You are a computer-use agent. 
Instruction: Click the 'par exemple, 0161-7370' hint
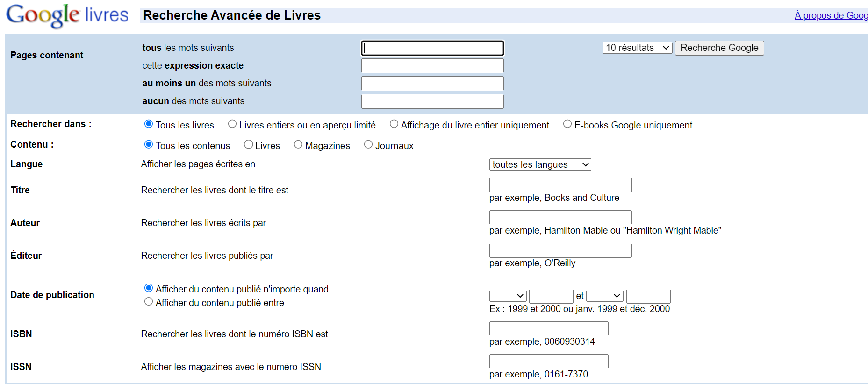[539, 374]
